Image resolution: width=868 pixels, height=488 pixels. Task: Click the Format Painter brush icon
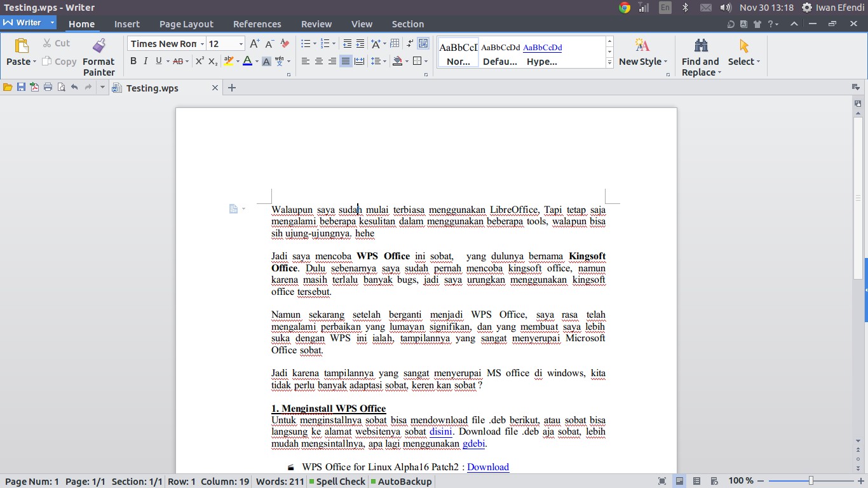tap(98, 45)
